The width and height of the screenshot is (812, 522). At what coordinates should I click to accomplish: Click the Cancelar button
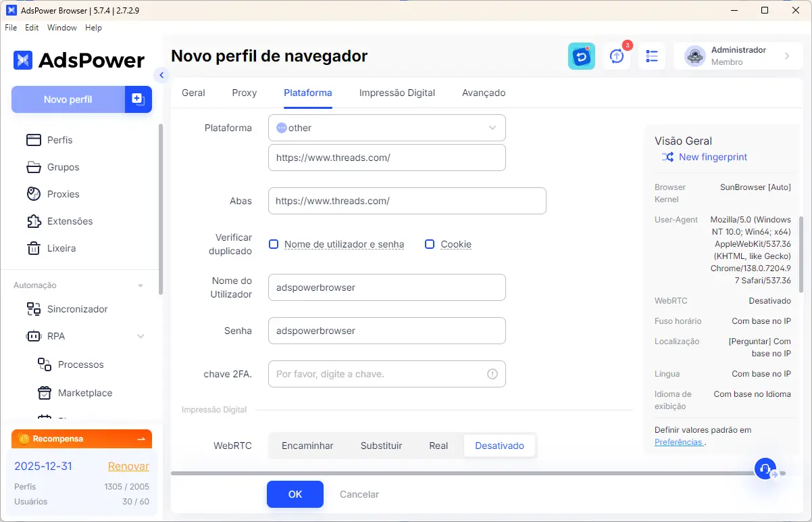[x=359, y=494]
